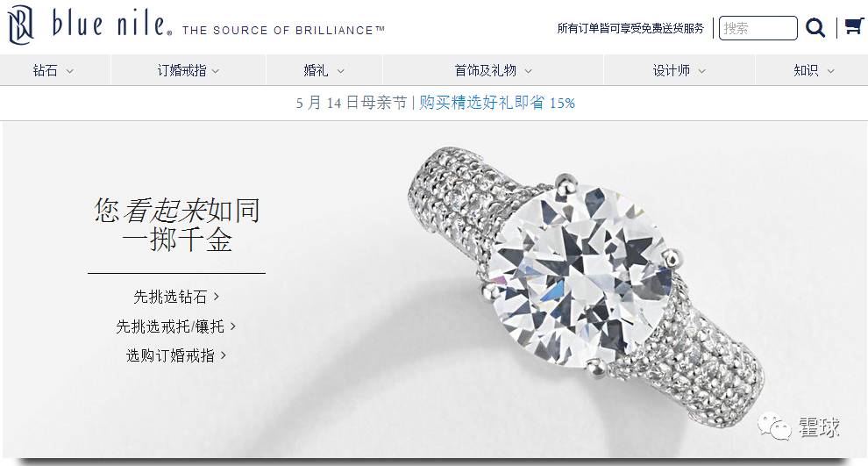
Task: Click the arrow beside 选购订婚戒指
Action: pos(224,355)
